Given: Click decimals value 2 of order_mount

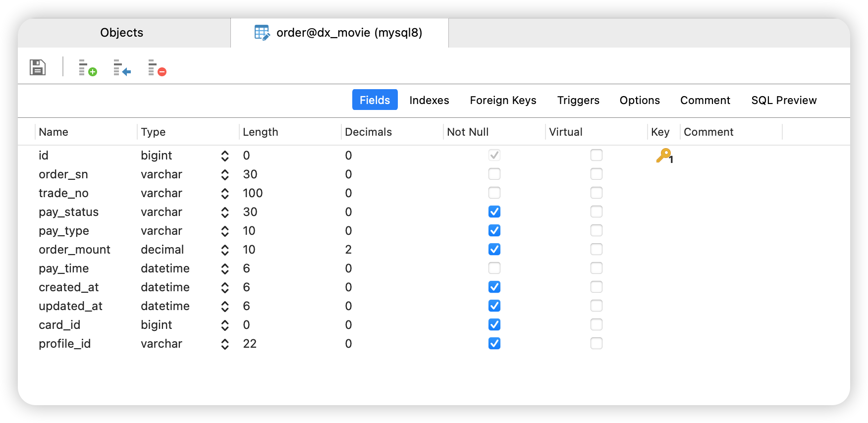Looking at the screenshot, I should [x=348, y=250].
